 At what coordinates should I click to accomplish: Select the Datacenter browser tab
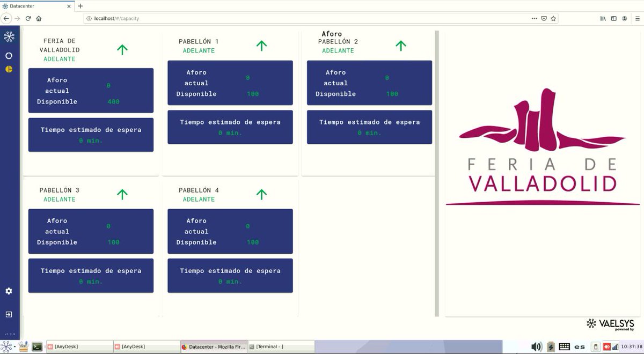(37, 6)
